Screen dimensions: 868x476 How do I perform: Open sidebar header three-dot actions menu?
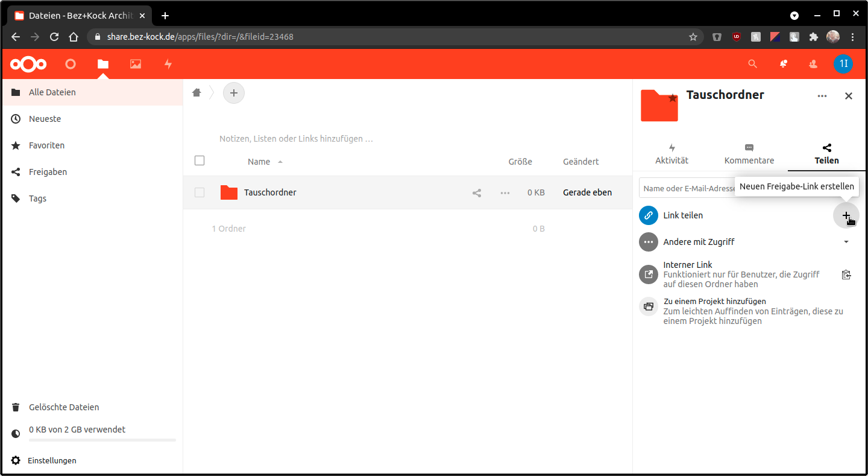pyautogui.click(x=822, y=96)
